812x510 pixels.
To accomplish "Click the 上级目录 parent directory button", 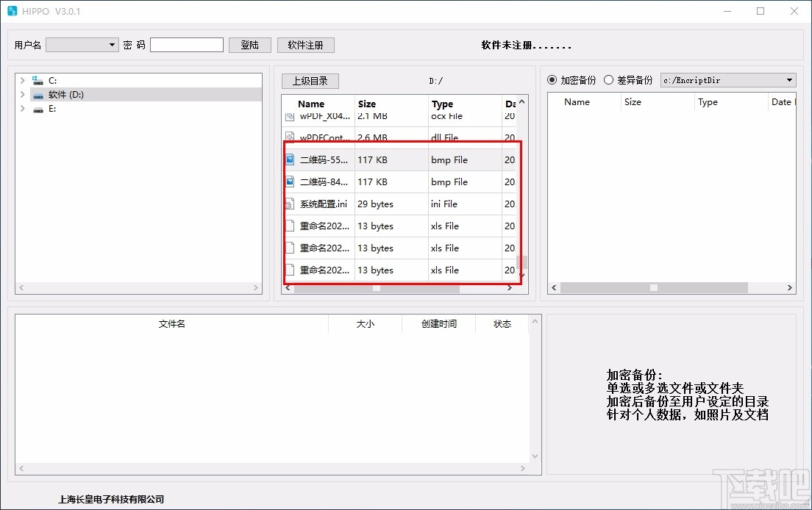I will coord(310,81).
